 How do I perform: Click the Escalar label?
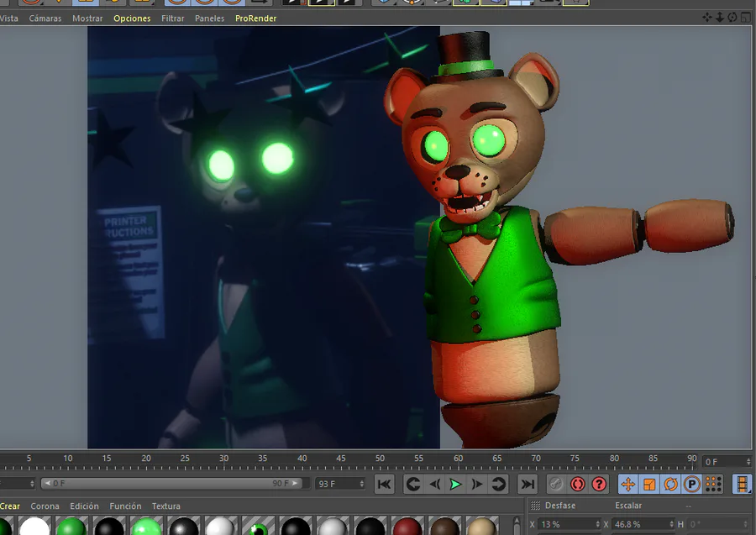click(628, 506)
